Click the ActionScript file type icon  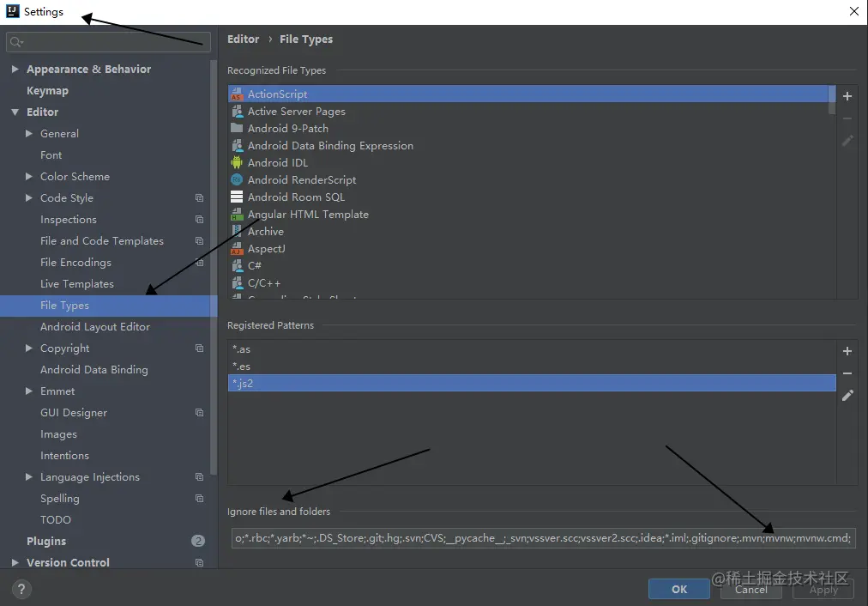pos(237,94)
